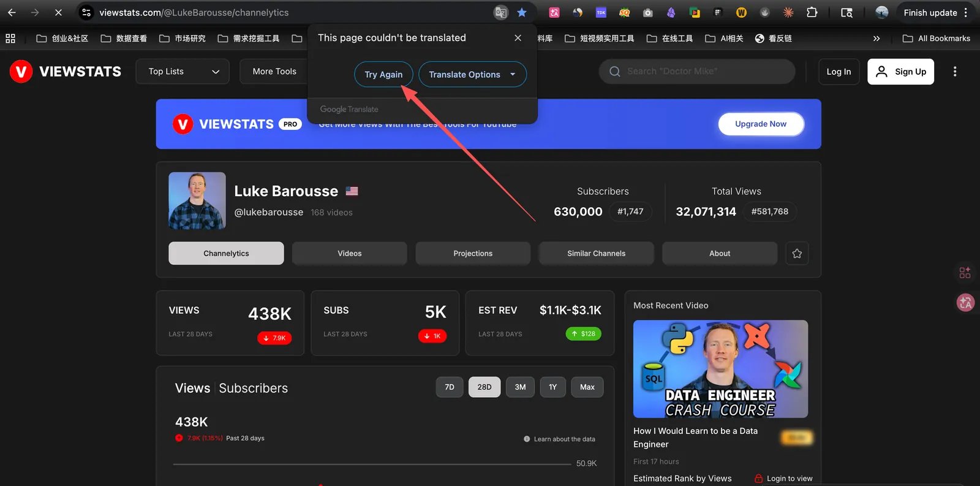Open the apps grid icon in bookmarks bar
Screen dimensions: 980x486
(x=10, y=38)
